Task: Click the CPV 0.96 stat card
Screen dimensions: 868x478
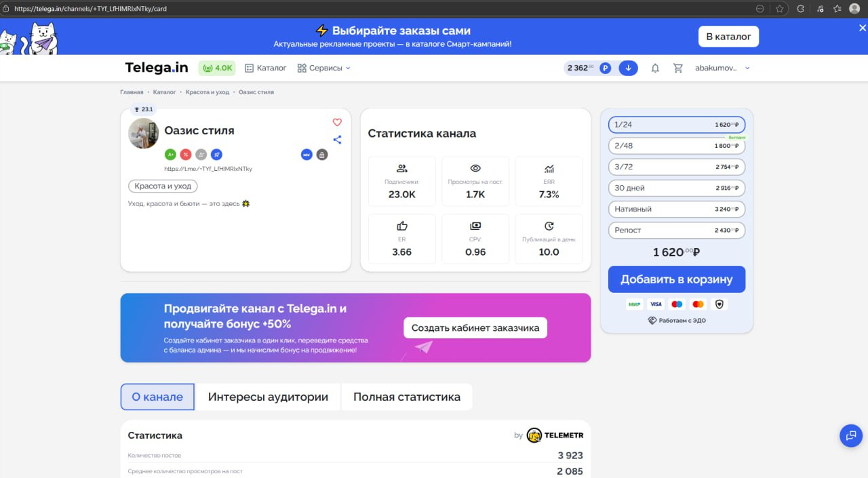Action: (x=475, y=239)
